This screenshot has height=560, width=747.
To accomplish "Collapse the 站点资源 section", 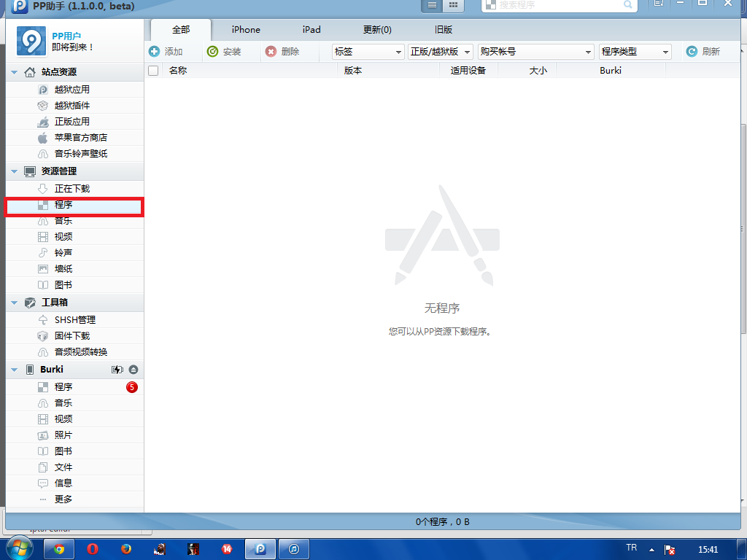I will click(15, 72).
